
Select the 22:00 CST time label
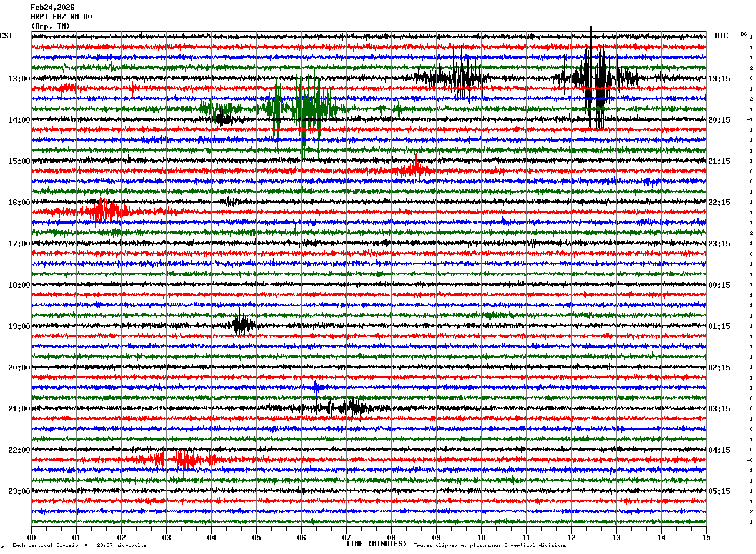point(19,450)
